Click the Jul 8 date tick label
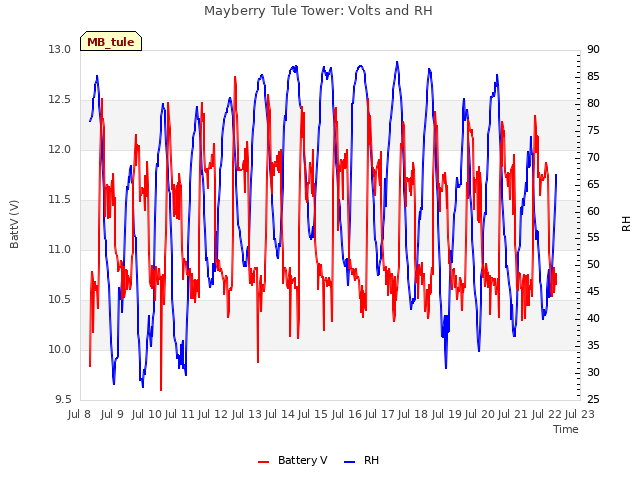This screenshot has height=480, width=640. (79, 414)
